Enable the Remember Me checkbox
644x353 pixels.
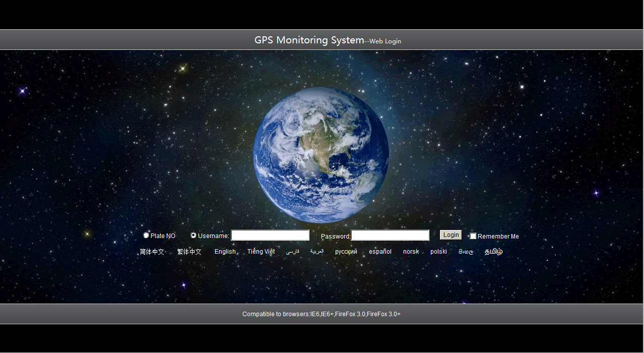click(x=473, y=236)
